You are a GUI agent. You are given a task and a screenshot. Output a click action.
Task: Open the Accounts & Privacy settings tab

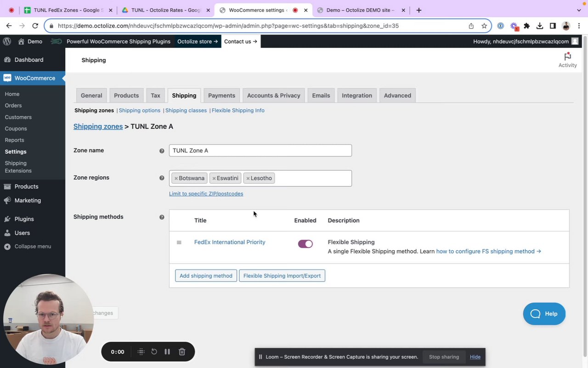(274, 96)
